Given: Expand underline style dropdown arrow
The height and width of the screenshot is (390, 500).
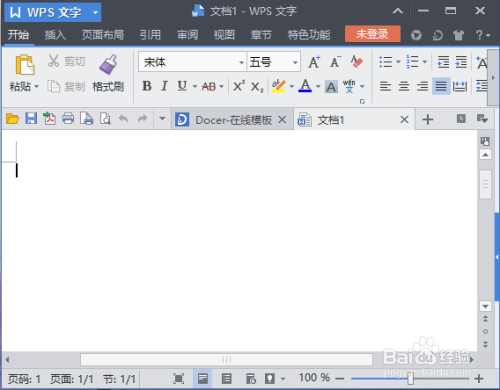Looking at the screenshot, I should [x=195, y=87].
